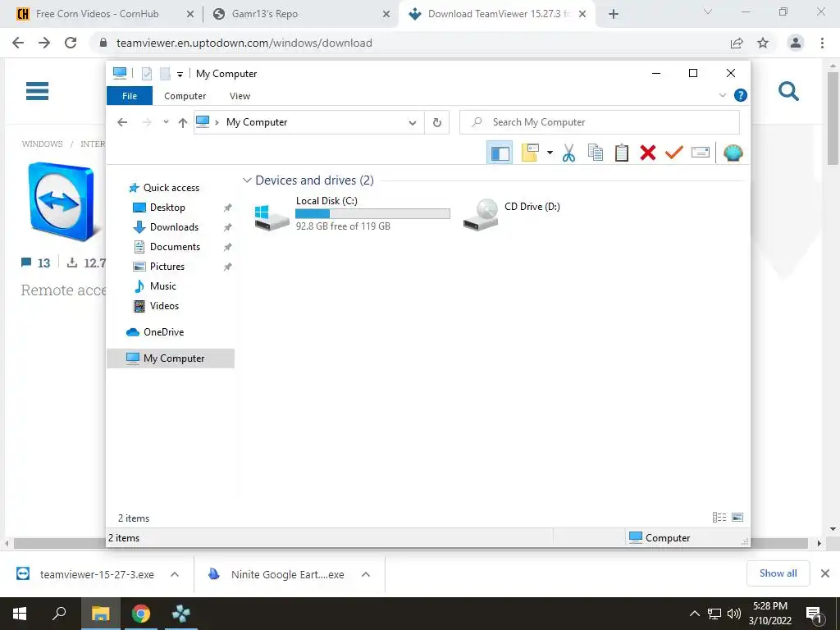This screenshot has width=840, height=630.
Task: Open Windows Start menu
Action: coord(20,614)
